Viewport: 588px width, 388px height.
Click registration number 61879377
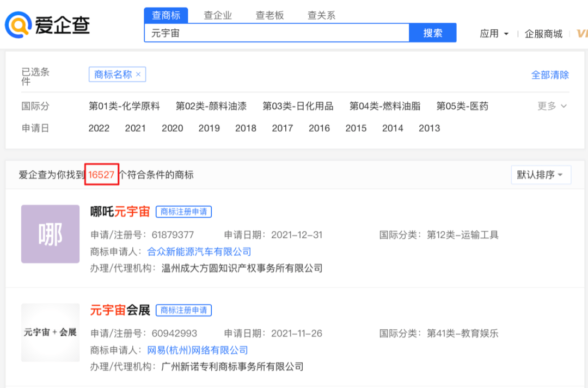pyautogui.click(x=173, y=235)
